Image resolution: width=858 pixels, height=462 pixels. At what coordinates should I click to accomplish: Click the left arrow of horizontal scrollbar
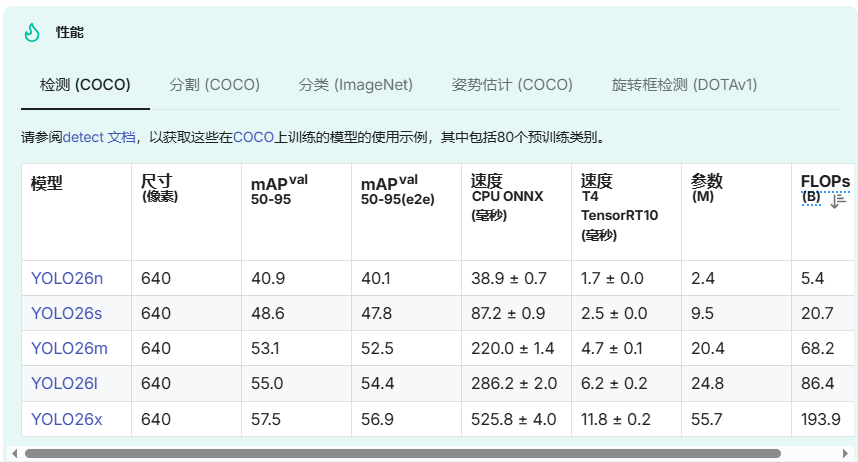coord(14,453)
